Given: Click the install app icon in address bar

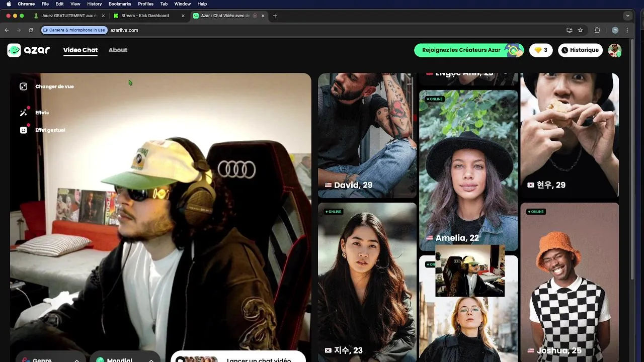Looking at the screenshot, I should pyautogui.click(x=569, y=30).
